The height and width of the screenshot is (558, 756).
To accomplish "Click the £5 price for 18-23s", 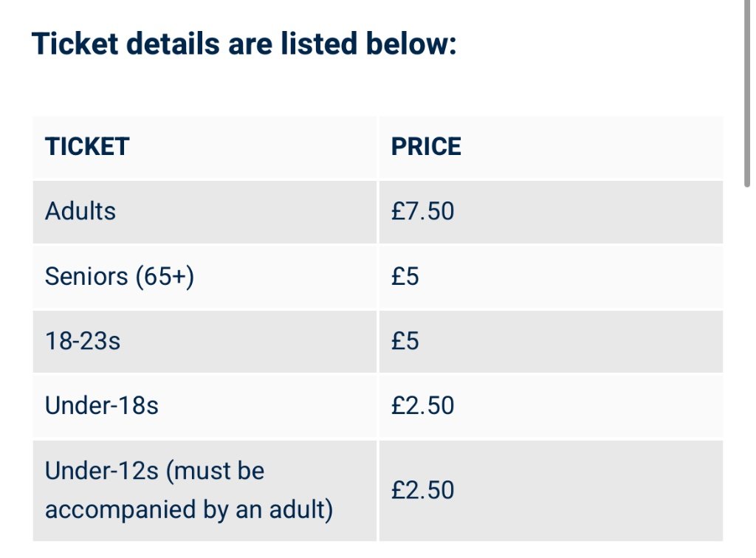I will (x=405, y=342).
